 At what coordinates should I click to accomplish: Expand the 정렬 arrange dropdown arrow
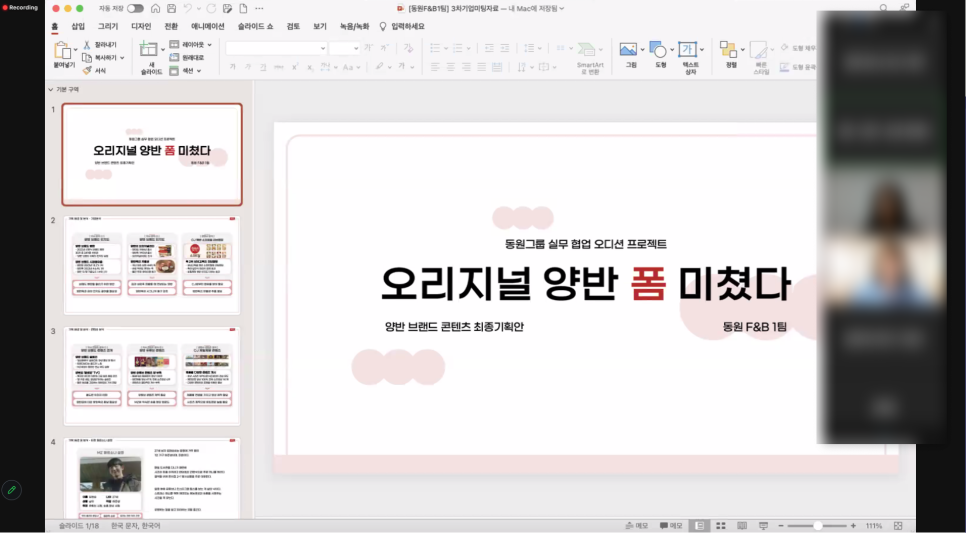pyautogui.click(x=742, y=50)
